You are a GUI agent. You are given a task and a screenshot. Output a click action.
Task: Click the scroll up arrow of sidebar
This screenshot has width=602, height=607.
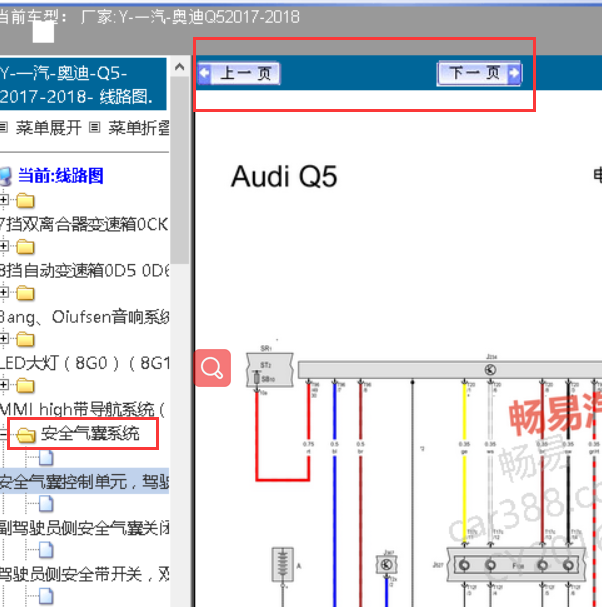[x=179, y=67]
